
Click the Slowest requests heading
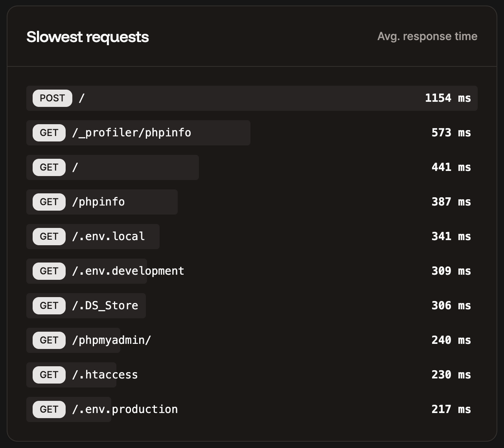(x=87, y=36)
